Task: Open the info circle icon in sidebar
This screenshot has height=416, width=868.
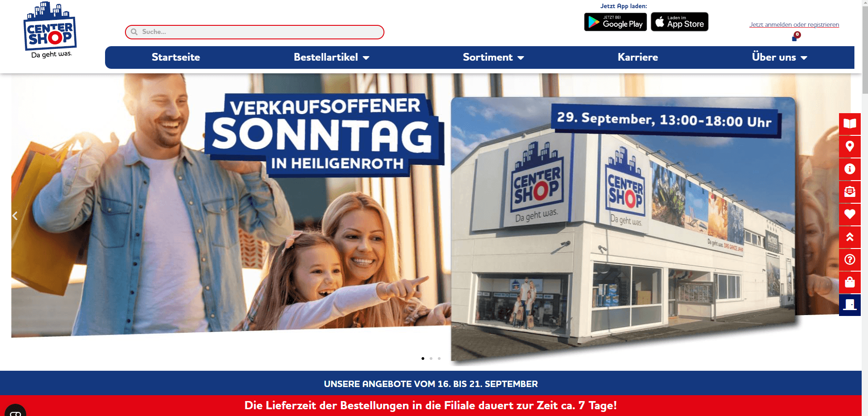Action: [x=849, y=169]
